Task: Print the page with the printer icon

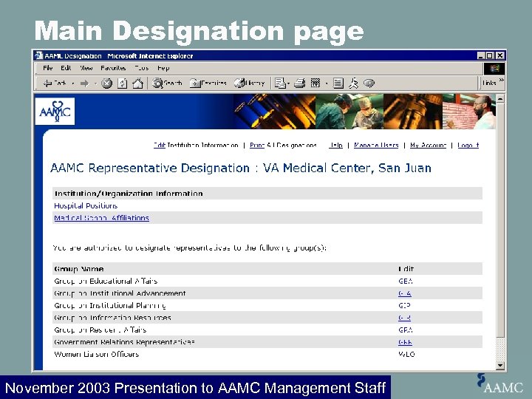Action: click(x=299, y=83)
